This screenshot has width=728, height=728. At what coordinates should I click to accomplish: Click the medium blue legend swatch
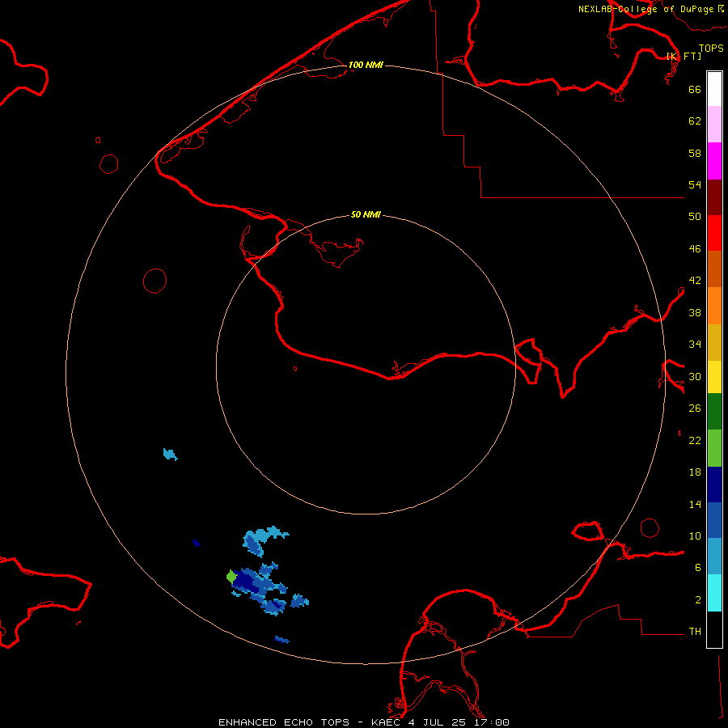click(x=714, y=520)
